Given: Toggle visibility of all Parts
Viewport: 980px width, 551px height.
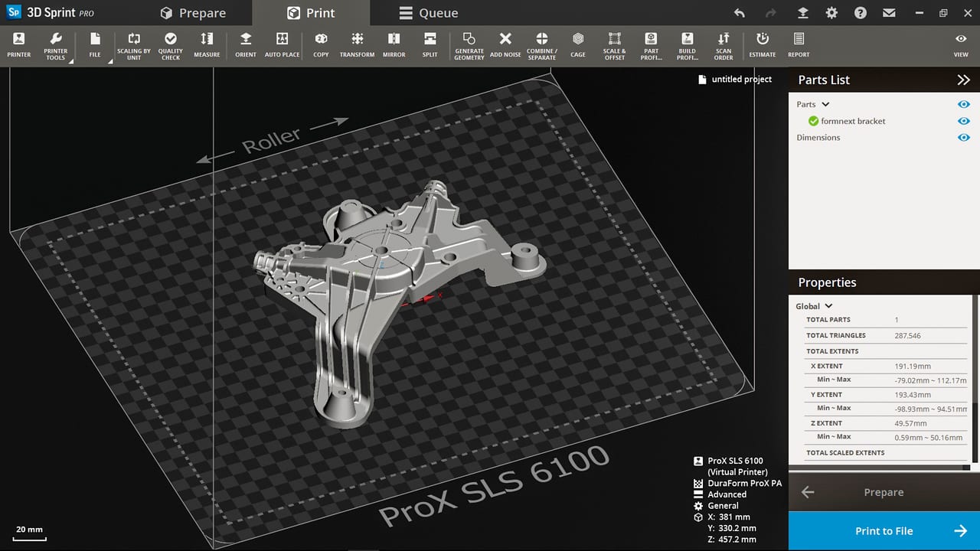Looking at the screenshot, I should point(964,104).
